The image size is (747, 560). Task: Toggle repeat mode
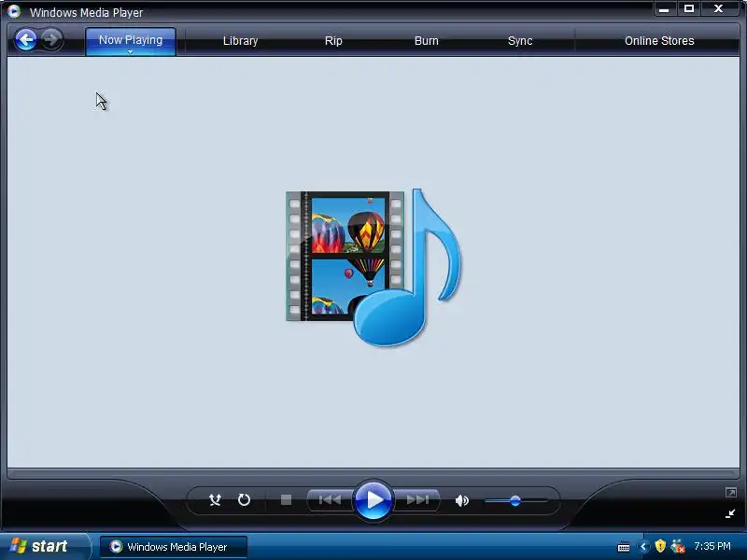pos(244,500)
